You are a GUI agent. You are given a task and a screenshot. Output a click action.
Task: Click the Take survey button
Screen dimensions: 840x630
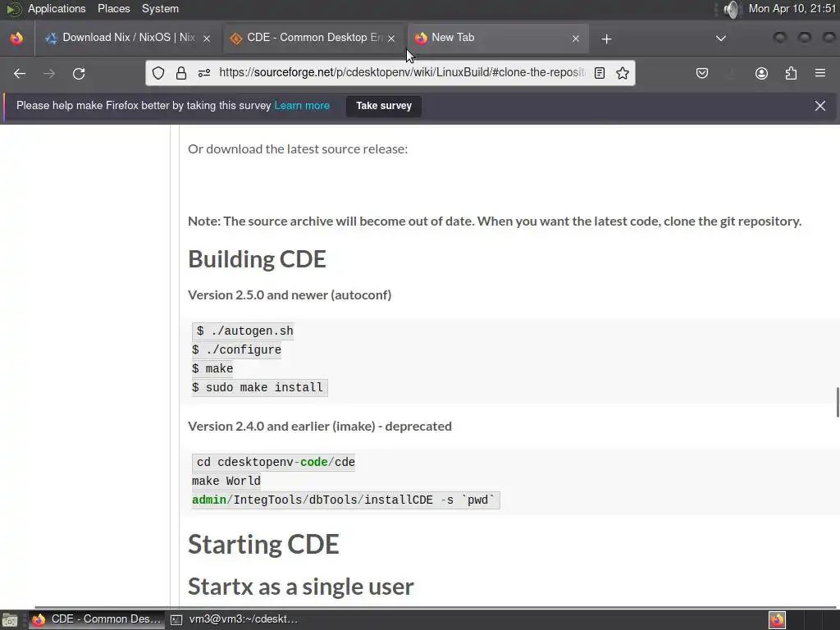[384, 106]
